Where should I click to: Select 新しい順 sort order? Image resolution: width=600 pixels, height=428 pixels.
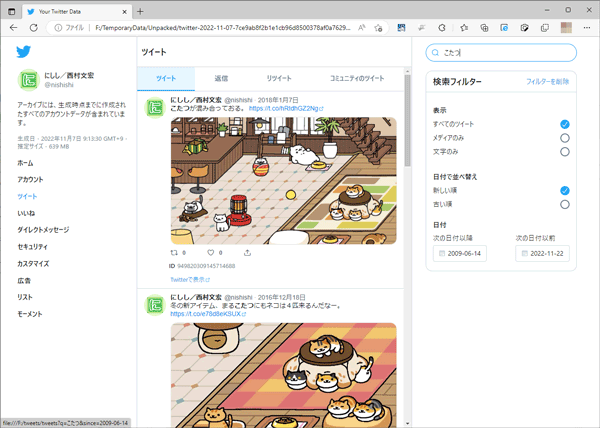[564, 190]
